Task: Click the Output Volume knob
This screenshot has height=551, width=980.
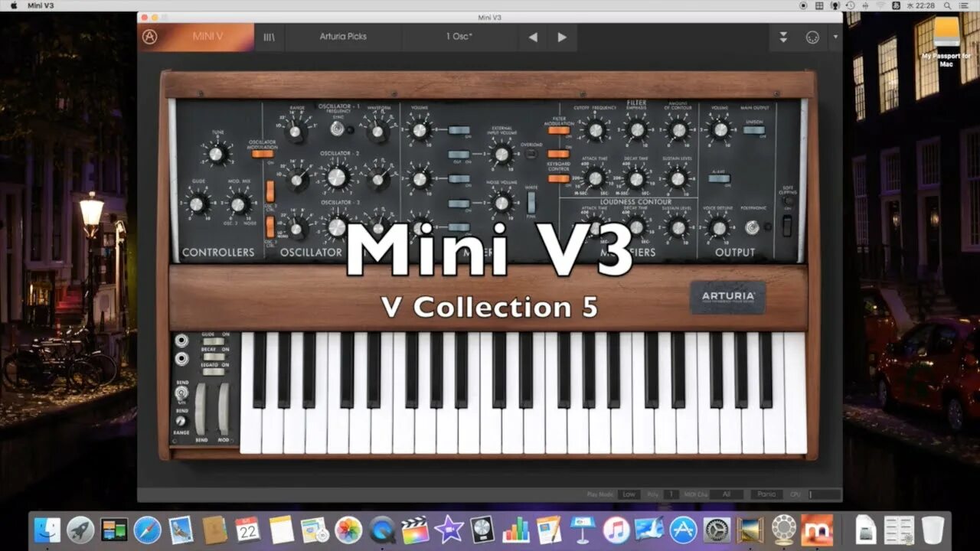Action: tap(719, 130)
